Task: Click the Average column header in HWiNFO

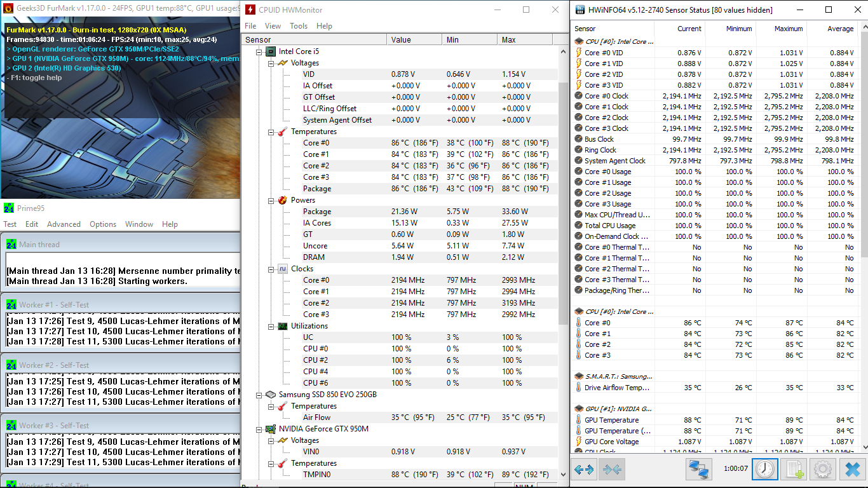Action: coord(832,29)
